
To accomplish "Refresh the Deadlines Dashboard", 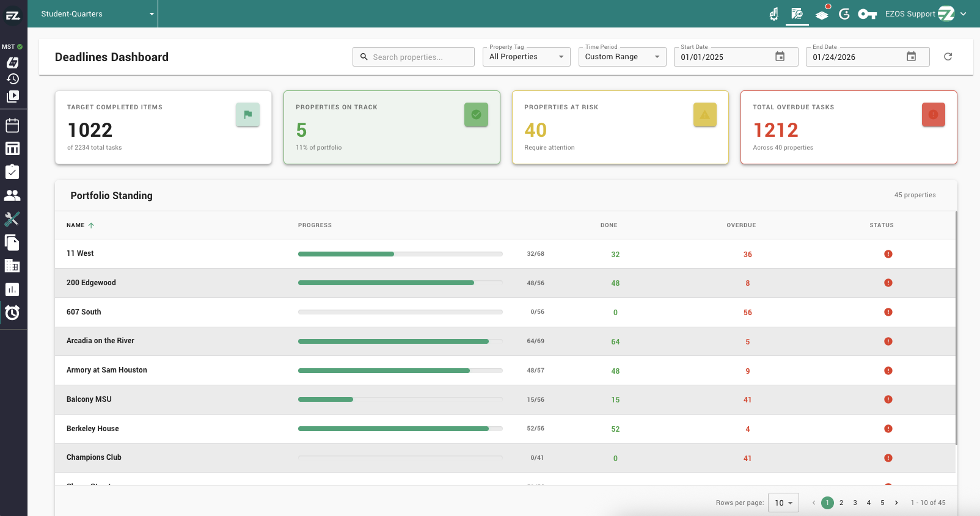I will (x=948, y=57).
